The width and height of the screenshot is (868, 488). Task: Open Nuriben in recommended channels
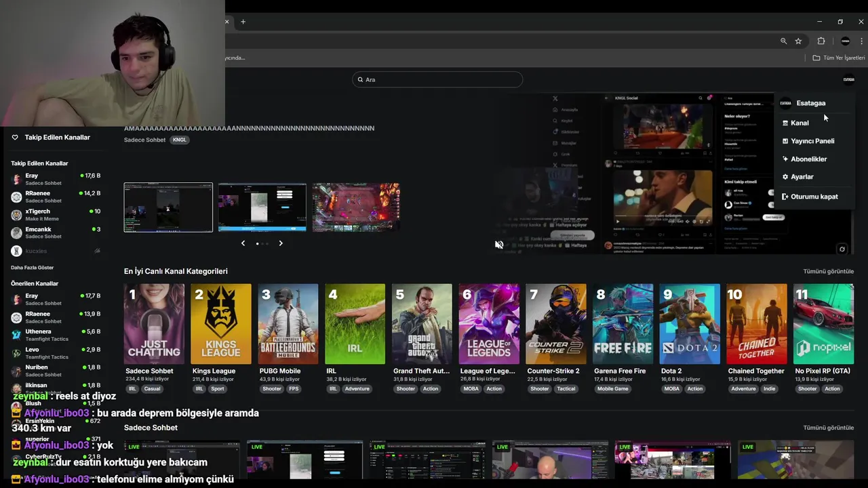[x=56, y=371]
